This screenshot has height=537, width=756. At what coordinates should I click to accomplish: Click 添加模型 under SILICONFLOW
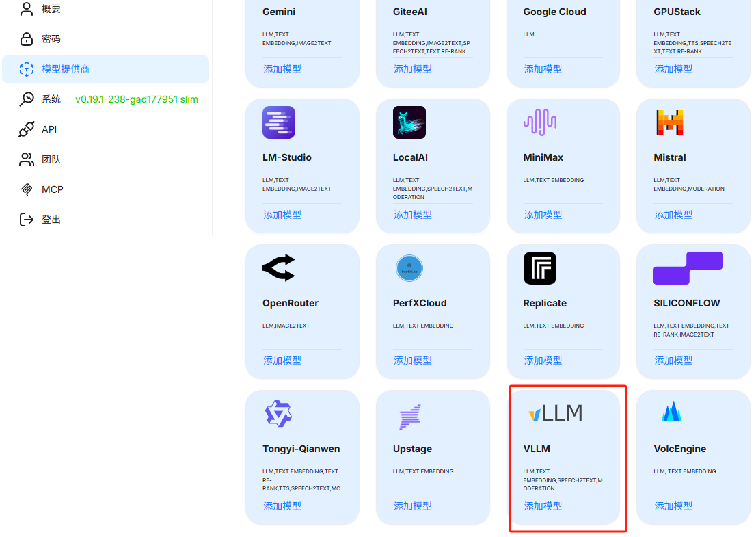pyautogui.click(x=673, y=361)
